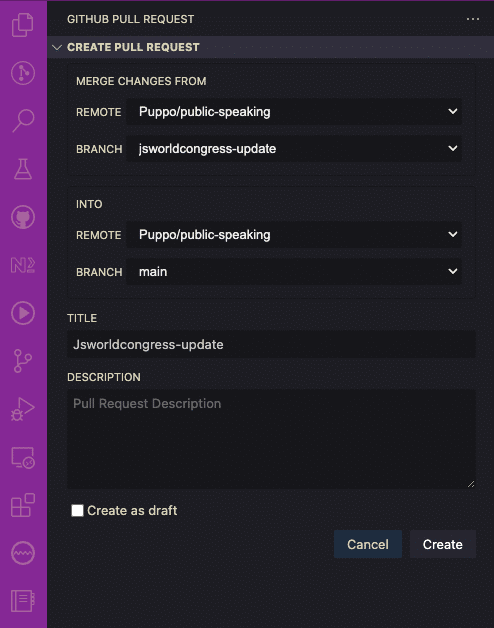This screenshot has width=494, height=628.
Task: Open the Testing flask icon
Action: point(23,169)
